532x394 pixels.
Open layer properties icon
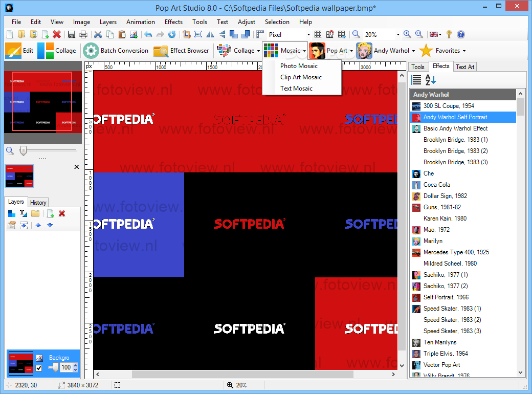[x=12, y=225]
